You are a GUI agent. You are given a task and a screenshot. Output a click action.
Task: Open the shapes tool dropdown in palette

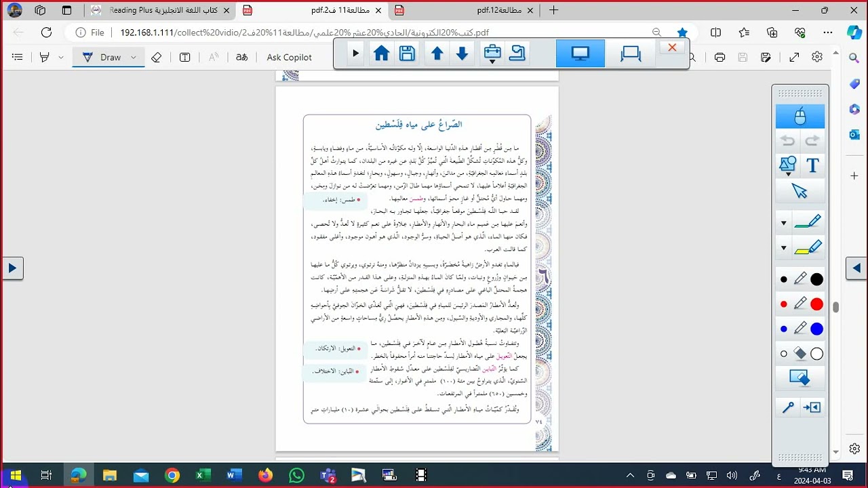click(788, 165)
